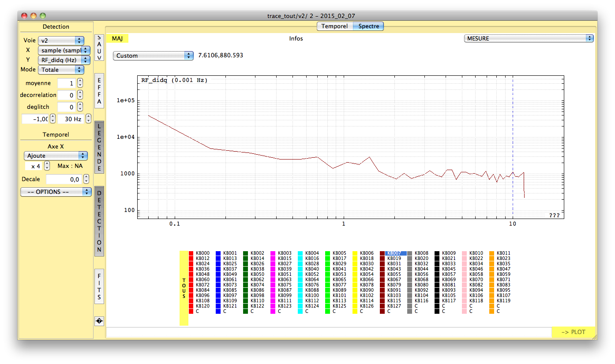
Task: Click the red color swatch beside KB000
Action: (191, 253)
